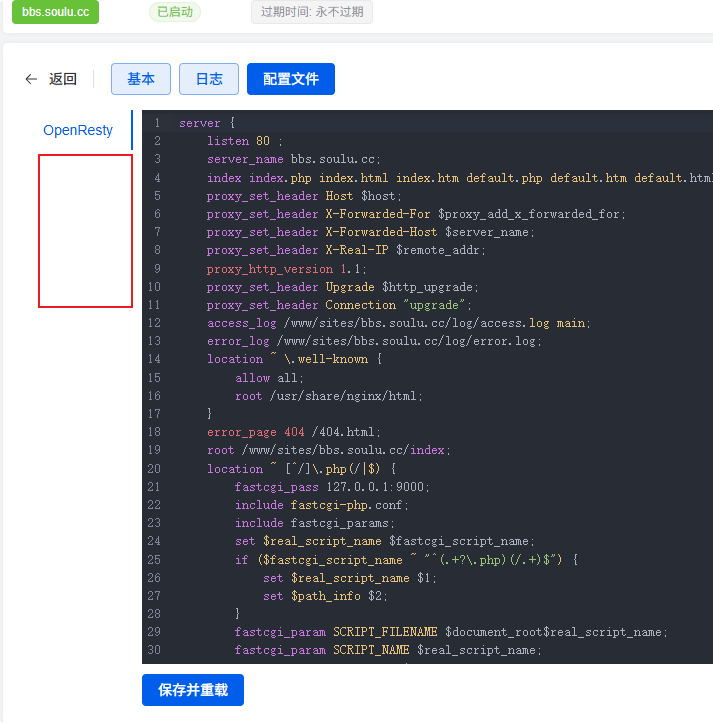
Task: Select the 配置文件 tab
Action: tap(291, 79)
